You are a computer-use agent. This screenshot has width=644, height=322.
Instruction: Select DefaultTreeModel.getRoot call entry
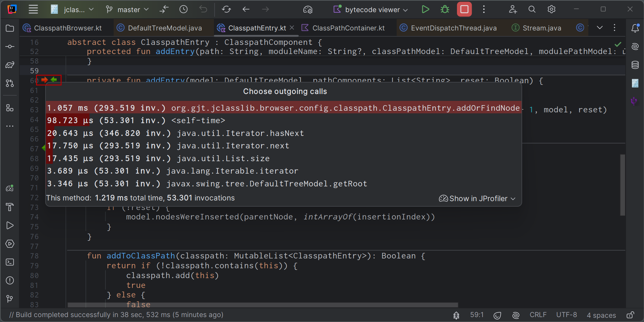(x=284, y=183)
